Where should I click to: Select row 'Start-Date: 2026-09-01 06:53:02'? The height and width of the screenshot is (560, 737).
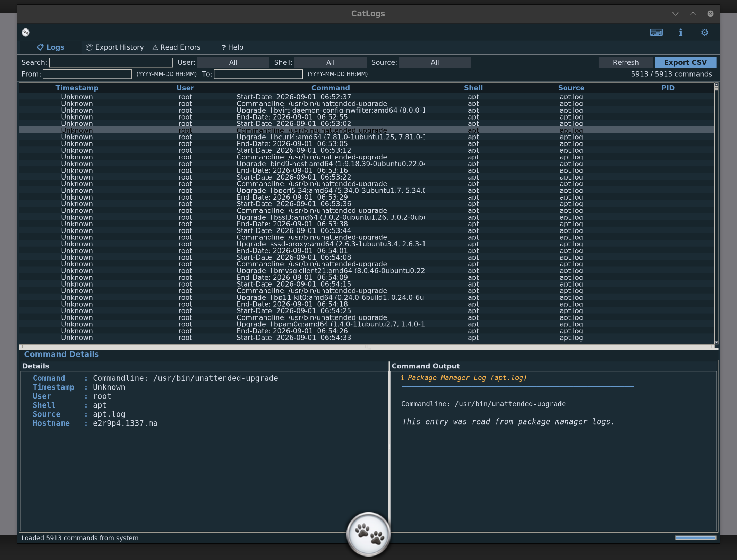[367, 124]
